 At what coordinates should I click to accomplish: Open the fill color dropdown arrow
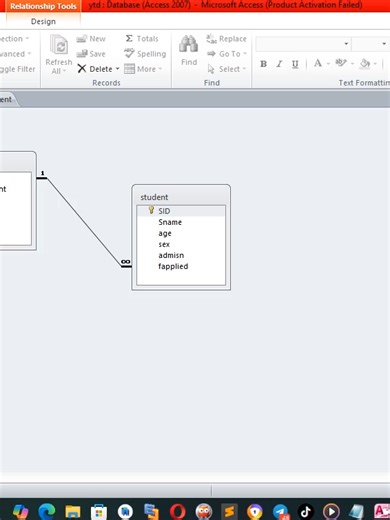coord(375,64)
